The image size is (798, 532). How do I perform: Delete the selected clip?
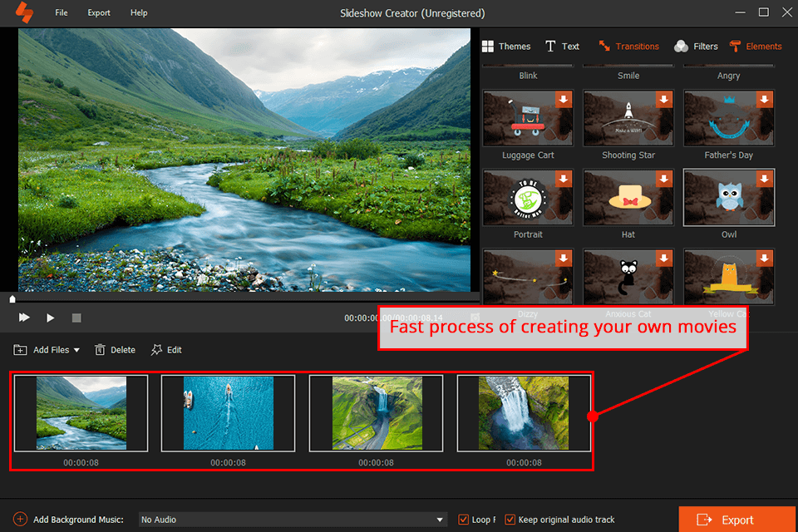pos(115,350)
